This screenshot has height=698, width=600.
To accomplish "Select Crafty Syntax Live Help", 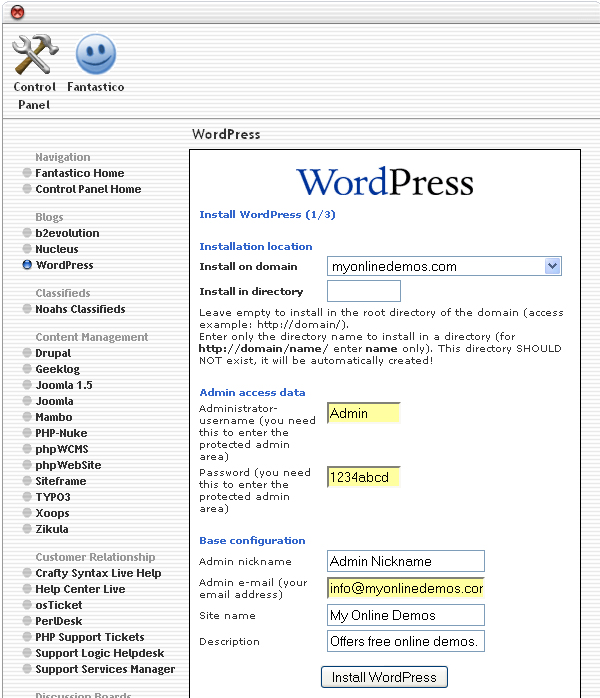I will pos(98,573).
